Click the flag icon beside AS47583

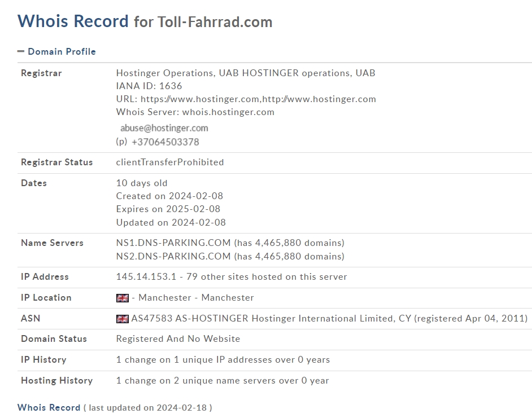[122, 319]
